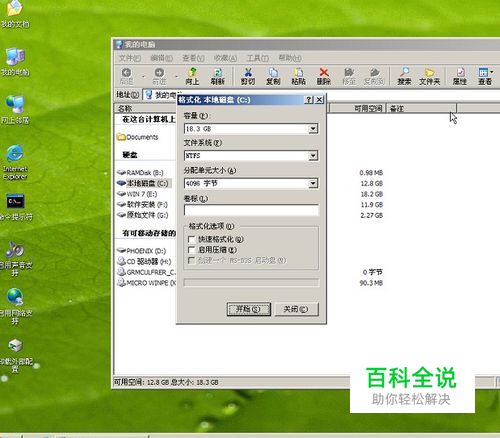Sort by the free space (可用空间) column
This screenshot has width=500, height=438.
click(x=357, y=108)
